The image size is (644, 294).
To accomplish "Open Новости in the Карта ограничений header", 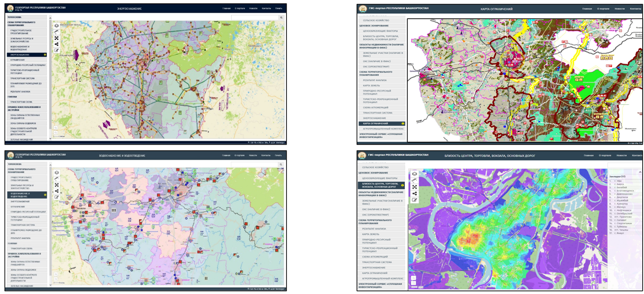I will click(620, 9).
